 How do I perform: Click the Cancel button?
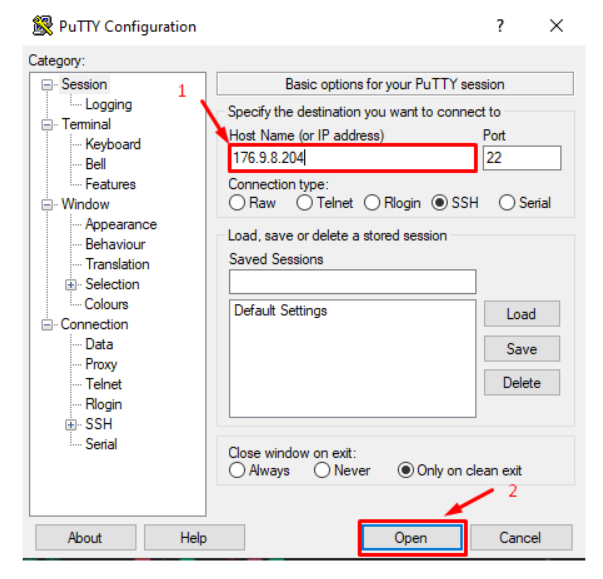521,537
